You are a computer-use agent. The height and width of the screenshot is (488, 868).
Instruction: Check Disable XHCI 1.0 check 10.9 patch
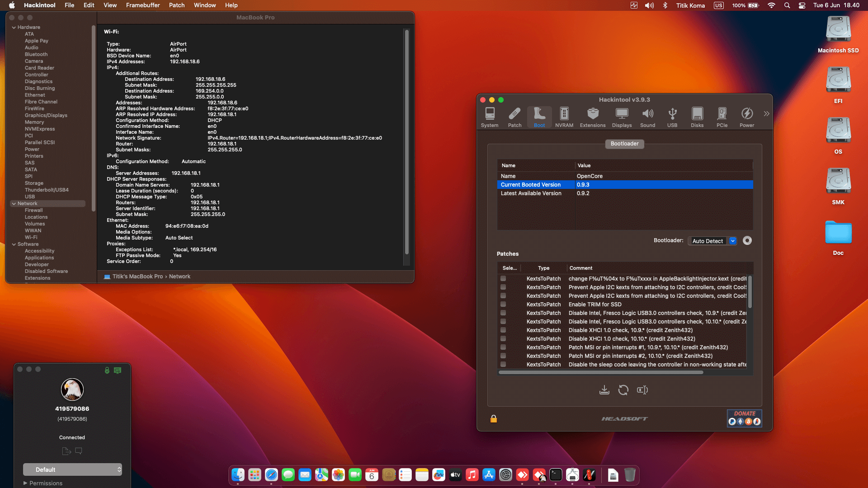click(x=503, y=330)
